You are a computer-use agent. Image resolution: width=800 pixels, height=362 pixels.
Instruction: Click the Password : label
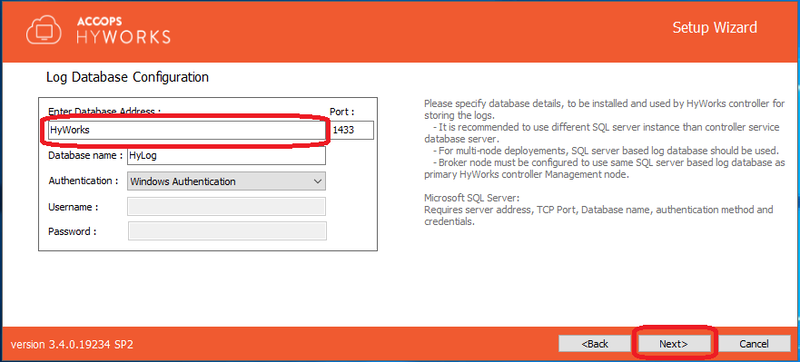point(72,231)
